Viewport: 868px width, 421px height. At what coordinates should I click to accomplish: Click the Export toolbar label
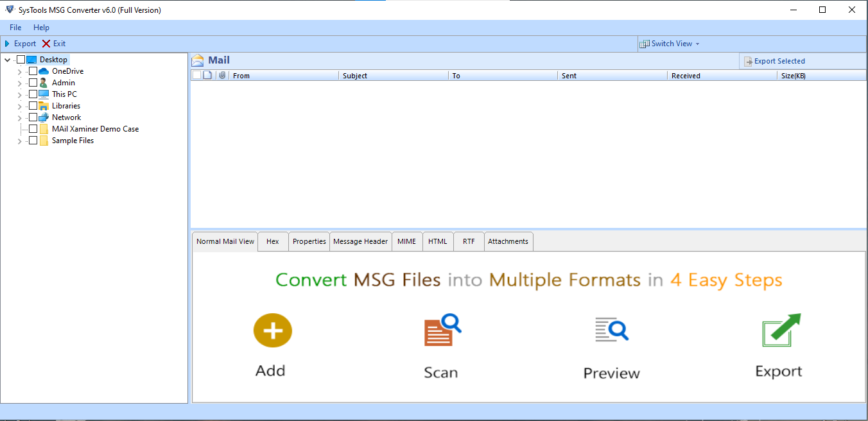point(25,44)
